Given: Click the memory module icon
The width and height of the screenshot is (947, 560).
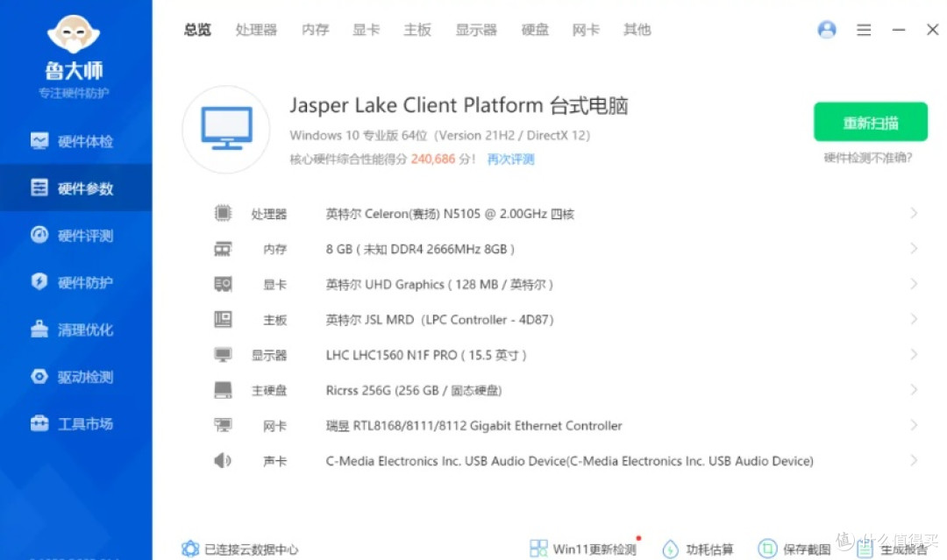Looking at the screenshot, I should (x=223, y=249).
